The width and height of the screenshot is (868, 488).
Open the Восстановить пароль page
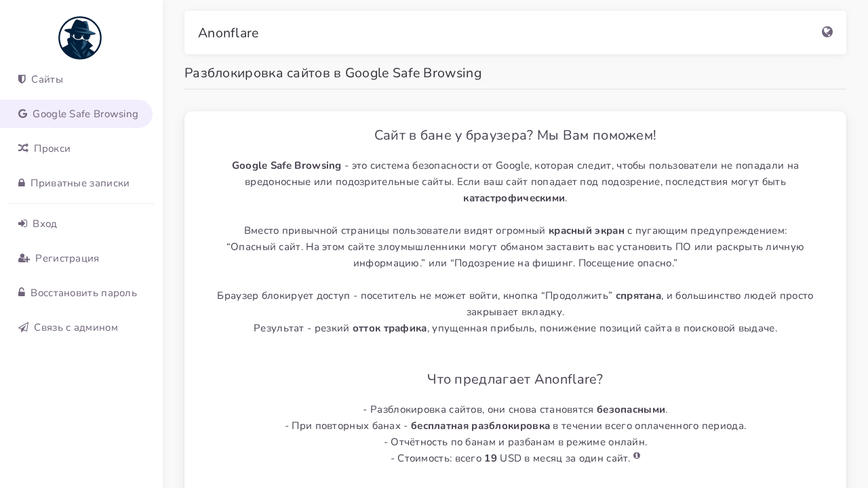tap(83, 293)
